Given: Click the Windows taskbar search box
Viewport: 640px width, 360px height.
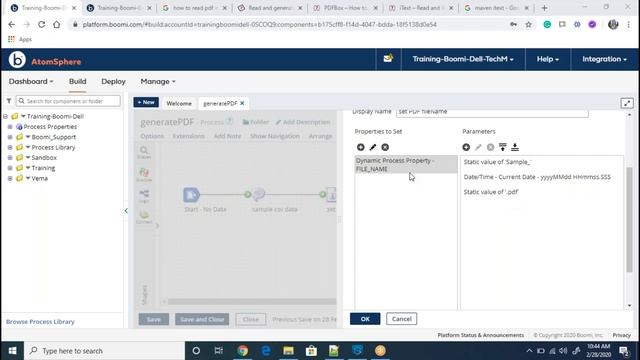Looking at the screenshot, I should click(105, 351).
